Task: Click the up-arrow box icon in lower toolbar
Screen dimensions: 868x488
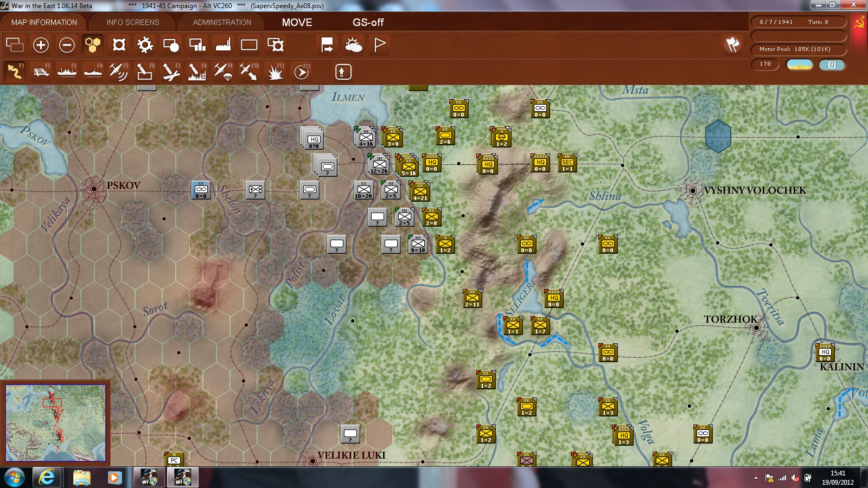Action: [x=343, y=72]
